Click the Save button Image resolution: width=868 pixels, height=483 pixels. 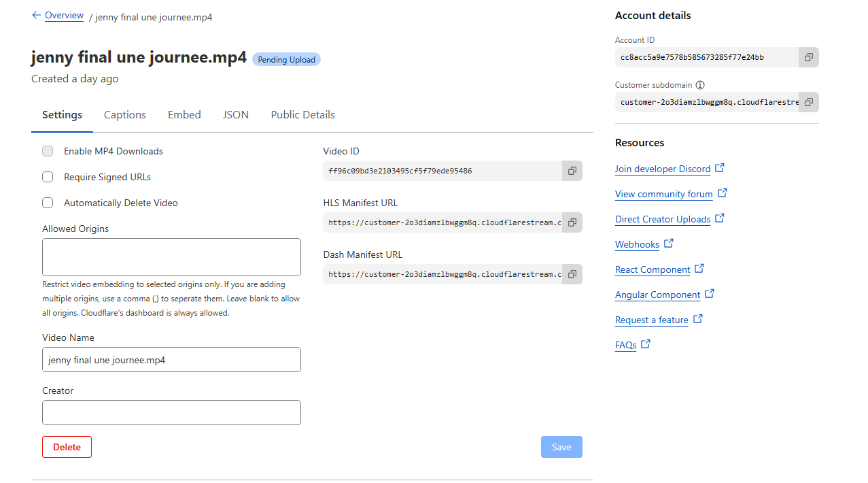pyautogui.click(x=561, y=447)
